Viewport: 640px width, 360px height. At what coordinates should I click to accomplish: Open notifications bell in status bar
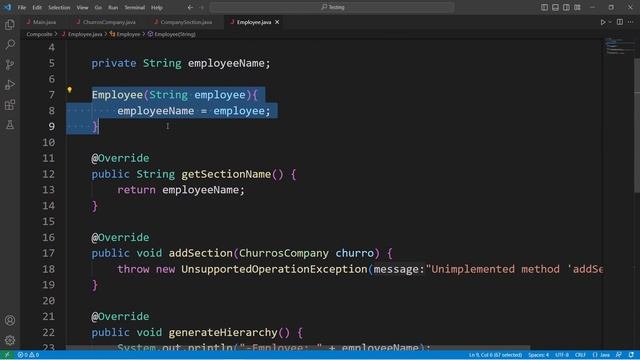(x=631, y=355)
